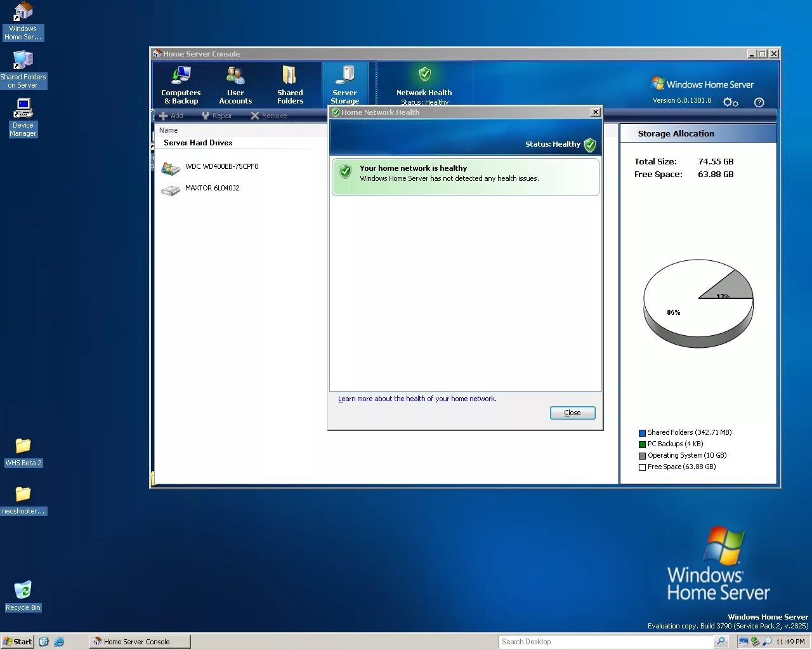Click Home Server Console title bar icon
Screen dimensions: 812x650
point(157,54)
